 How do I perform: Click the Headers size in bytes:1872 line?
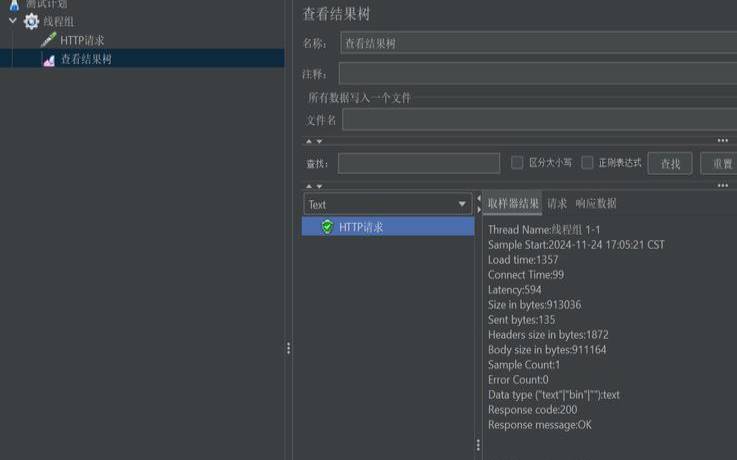tap(548, 335)
